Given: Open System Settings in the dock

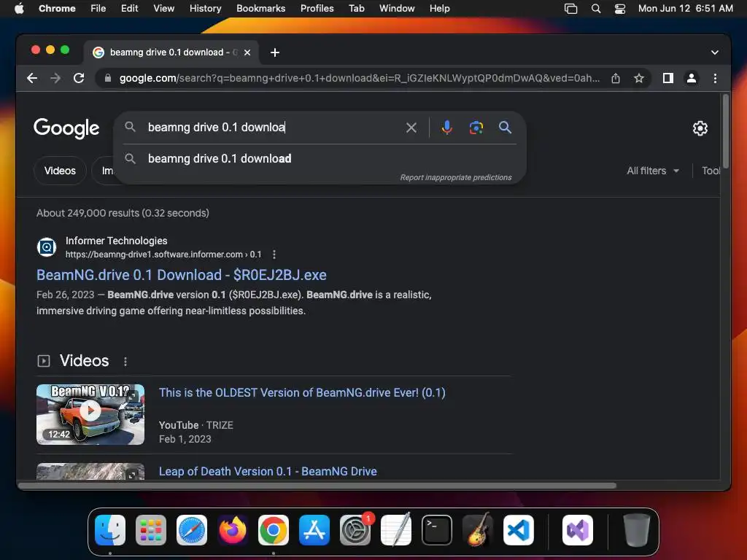Looking at the screenshot, I should coord(355,530).
